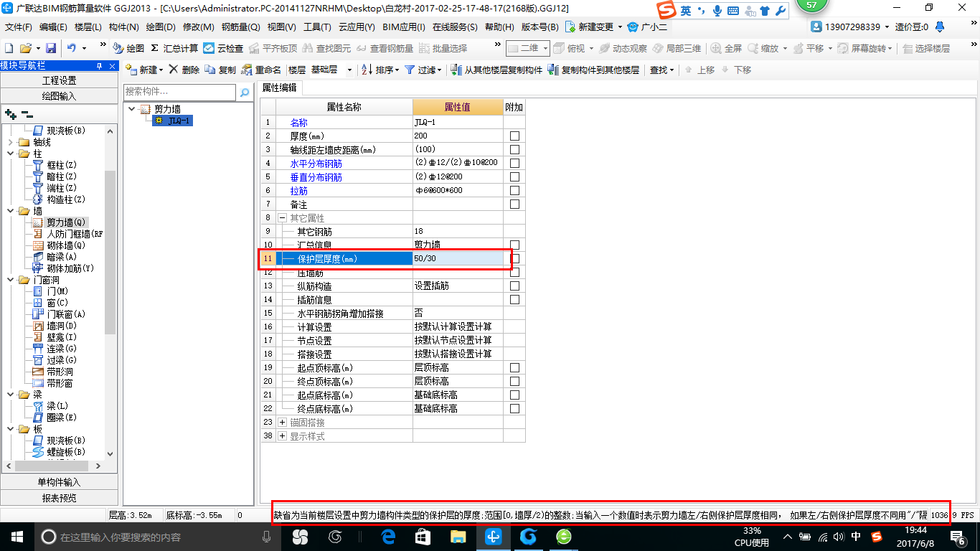The width and height of the screenshot is (980, 551).
Task: Open the BIM应用(I) menu
Action: click(404, 27)
